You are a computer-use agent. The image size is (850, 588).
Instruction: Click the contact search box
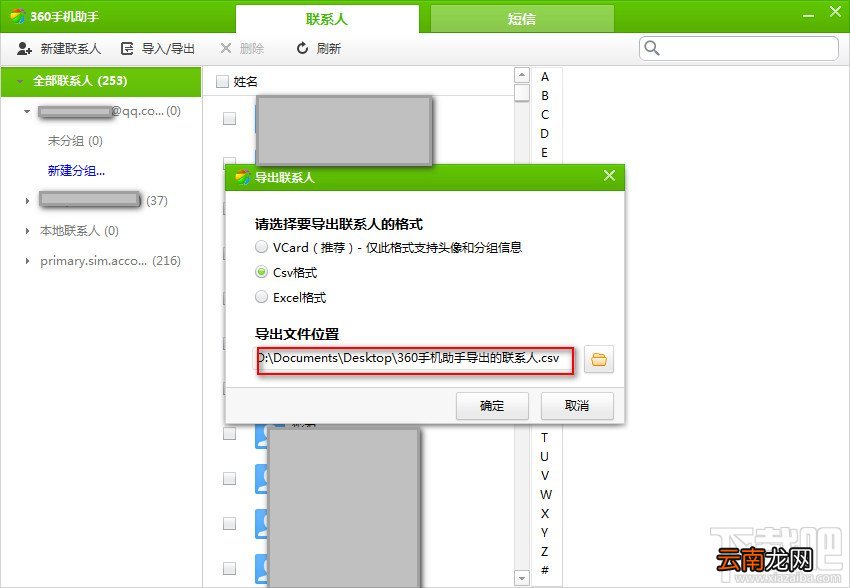tap(739, 48)
